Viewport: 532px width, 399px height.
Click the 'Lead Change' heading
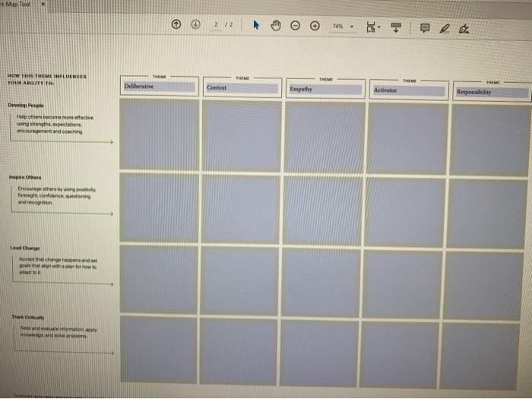point(25,248)
